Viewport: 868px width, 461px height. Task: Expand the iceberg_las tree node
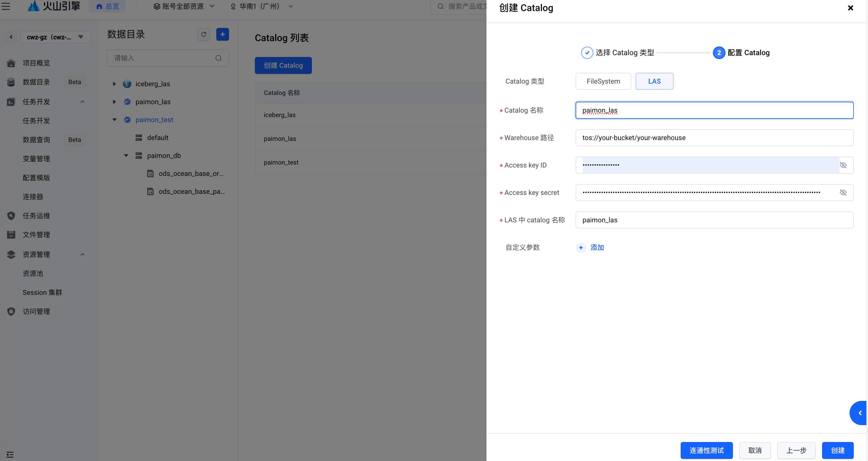[114, 84]
